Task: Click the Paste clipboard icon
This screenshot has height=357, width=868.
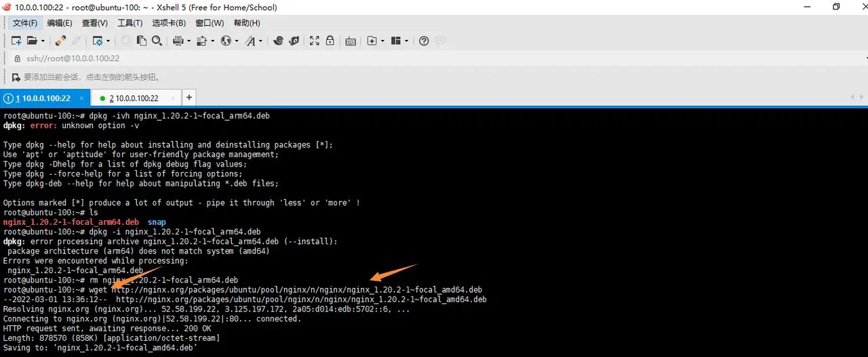Action: tap(141, 41)
